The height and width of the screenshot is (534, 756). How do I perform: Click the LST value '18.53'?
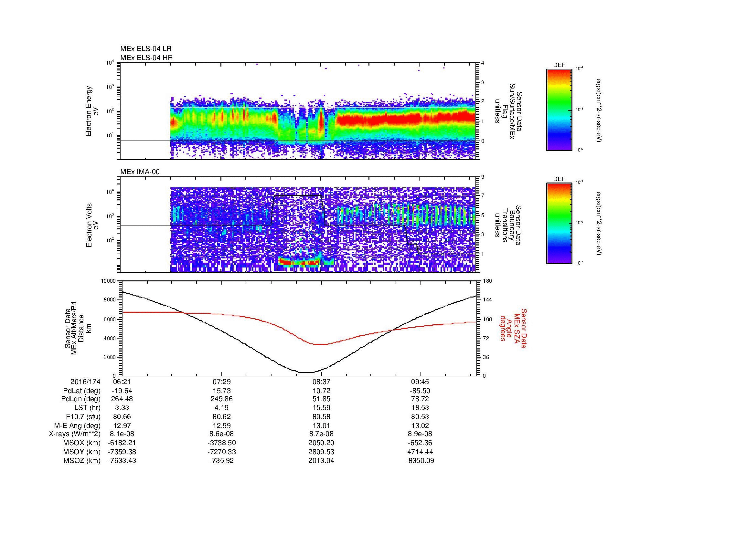420,408
